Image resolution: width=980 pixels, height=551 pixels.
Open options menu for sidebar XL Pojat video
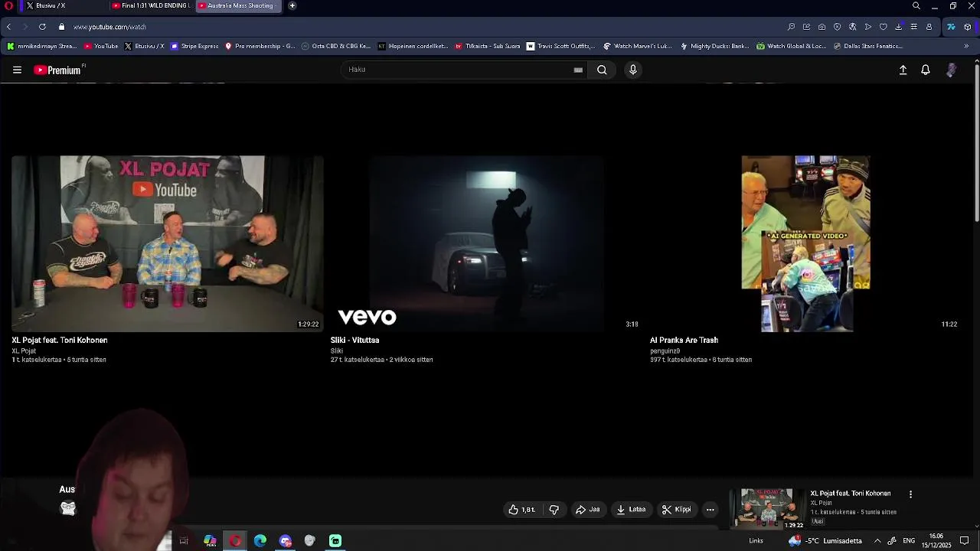tap(910, 494)
